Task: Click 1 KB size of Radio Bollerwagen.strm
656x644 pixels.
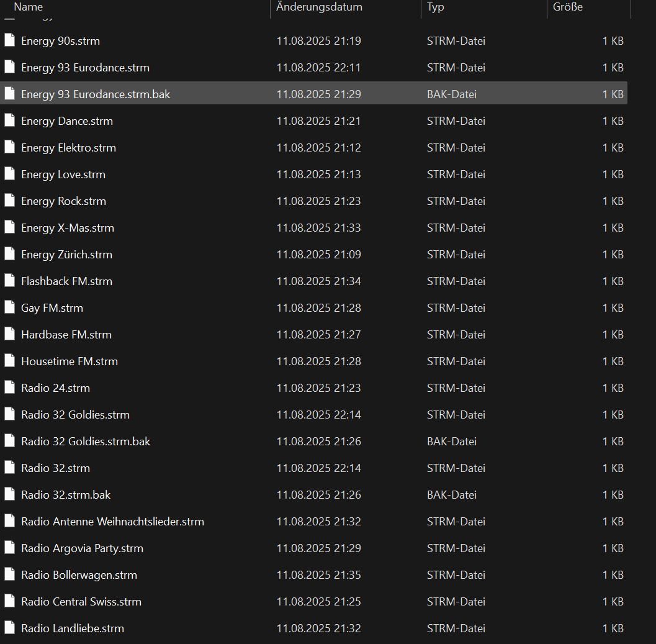Action: [x=613, y=575]
